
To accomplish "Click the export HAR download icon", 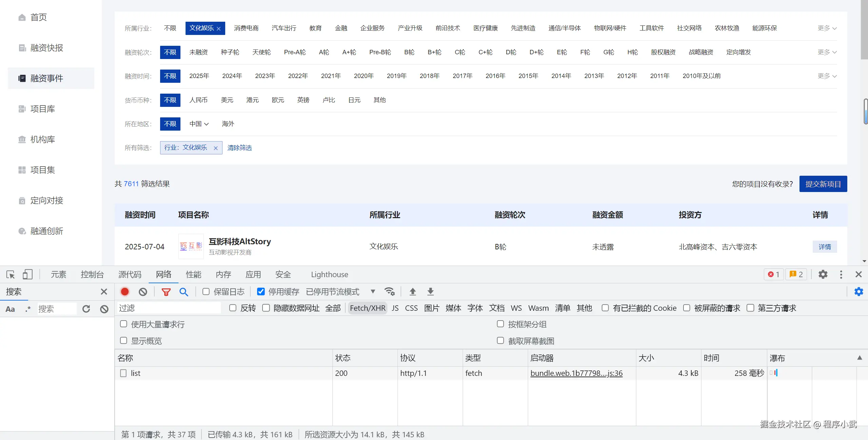I will click(x=430, y=292).
